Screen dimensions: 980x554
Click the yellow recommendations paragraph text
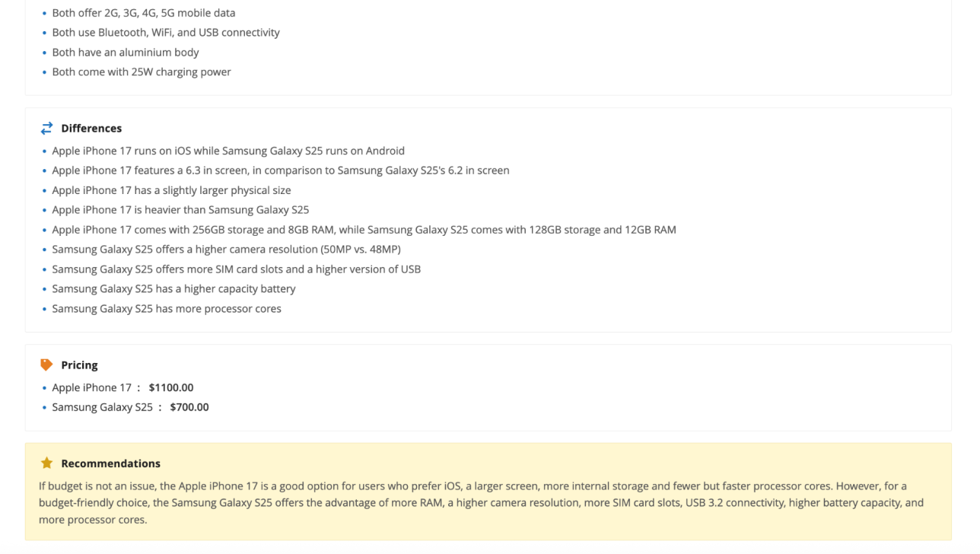(481, 502)
